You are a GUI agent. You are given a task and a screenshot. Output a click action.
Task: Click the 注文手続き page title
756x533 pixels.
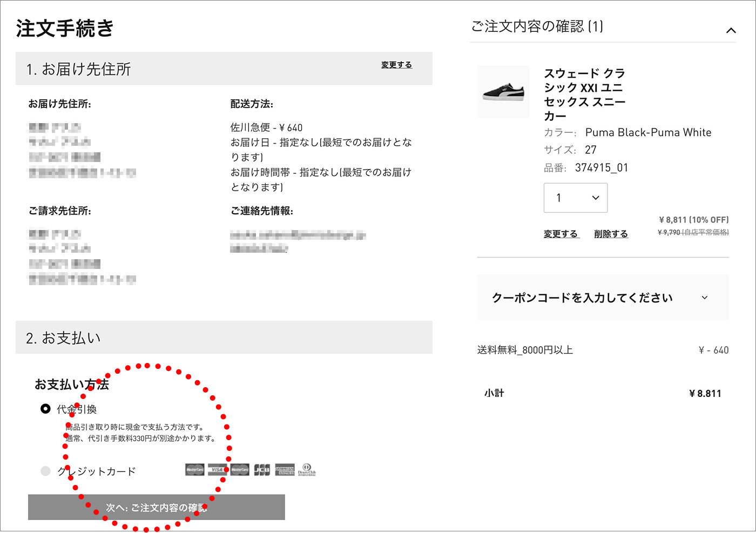[x=65, y=28]
